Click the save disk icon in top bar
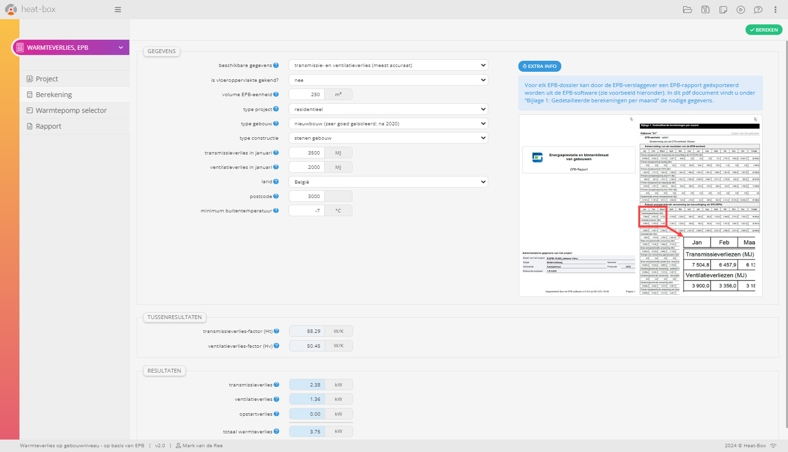 point(705,10)
